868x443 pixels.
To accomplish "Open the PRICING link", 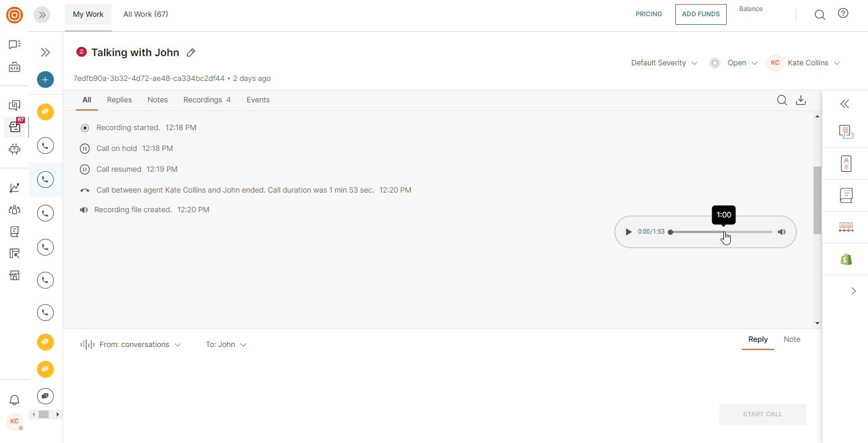I will tap(649, 14).
